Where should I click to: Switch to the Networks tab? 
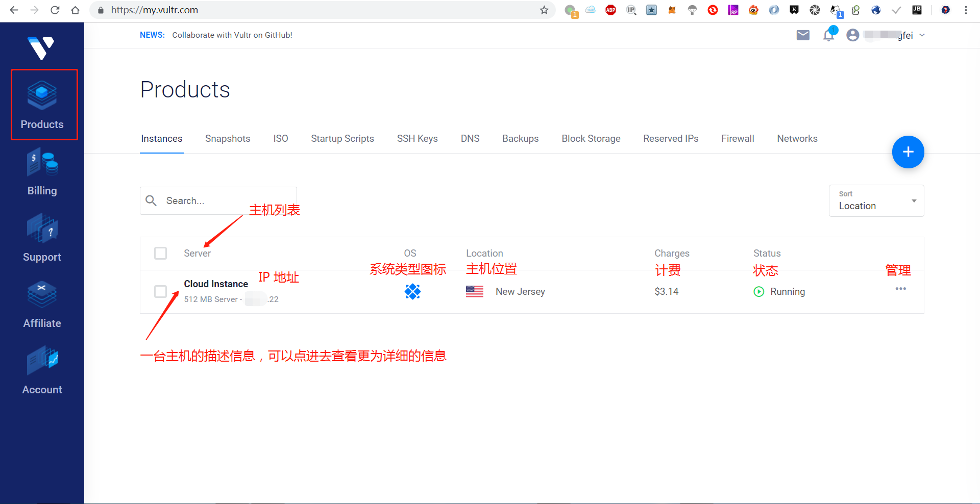(797, 139)
